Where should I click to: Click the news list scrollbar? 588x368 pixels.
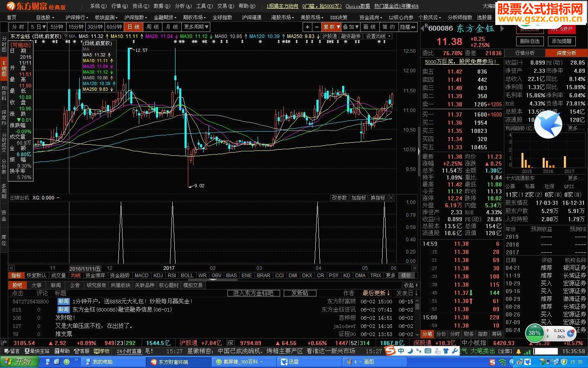(x=417, y=317)
